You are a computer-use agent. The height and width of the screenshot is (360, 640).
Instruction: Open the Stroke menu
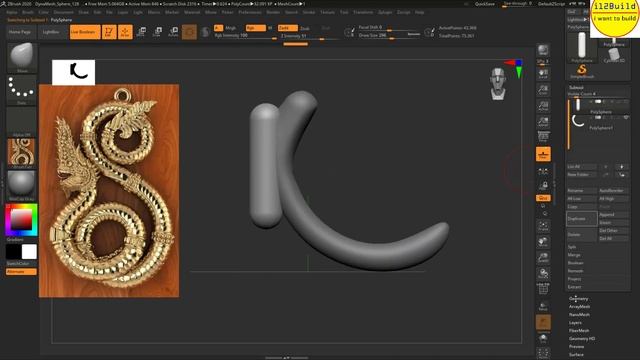(x=309, y=12)
